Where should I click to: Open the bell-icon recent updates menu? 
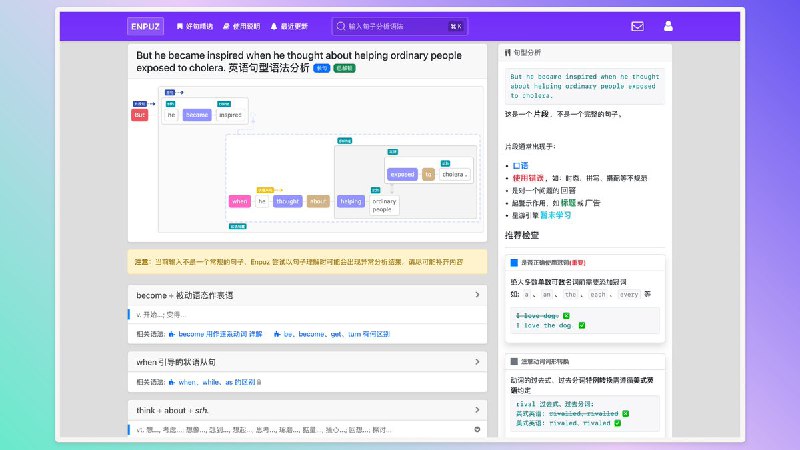289,26
